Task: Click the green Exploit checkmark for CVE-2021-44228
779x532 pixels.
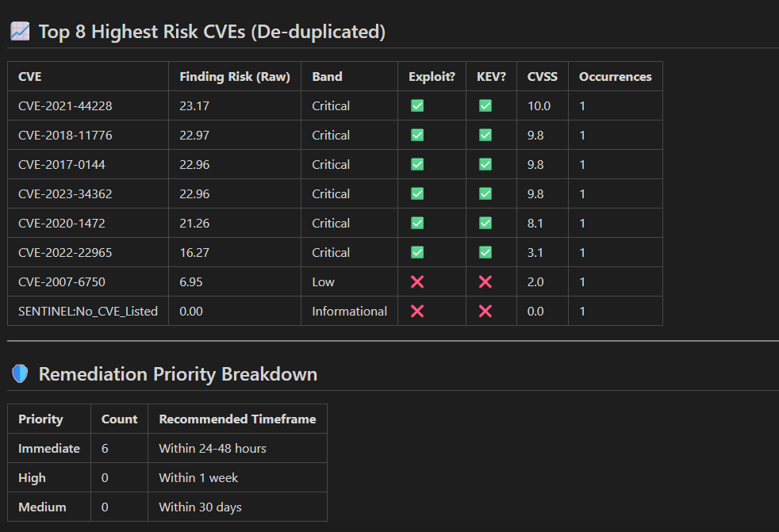Action: (416, 105)
